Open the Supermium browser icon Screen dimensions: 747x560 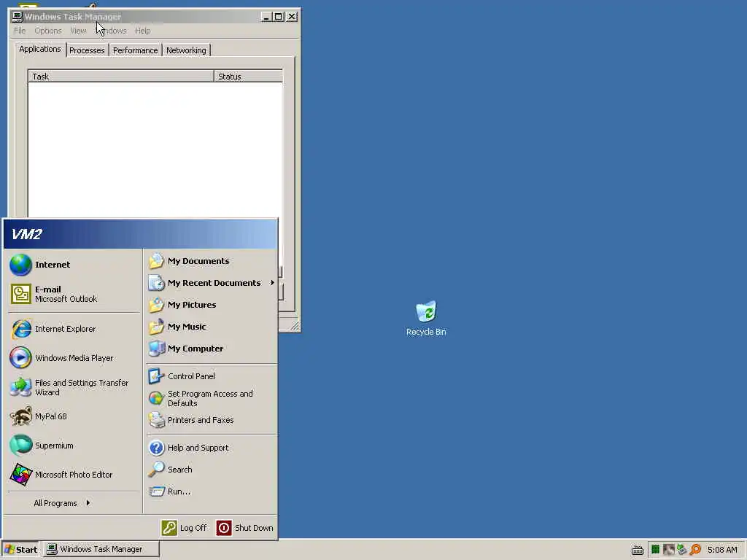click(x=20, y=446)
